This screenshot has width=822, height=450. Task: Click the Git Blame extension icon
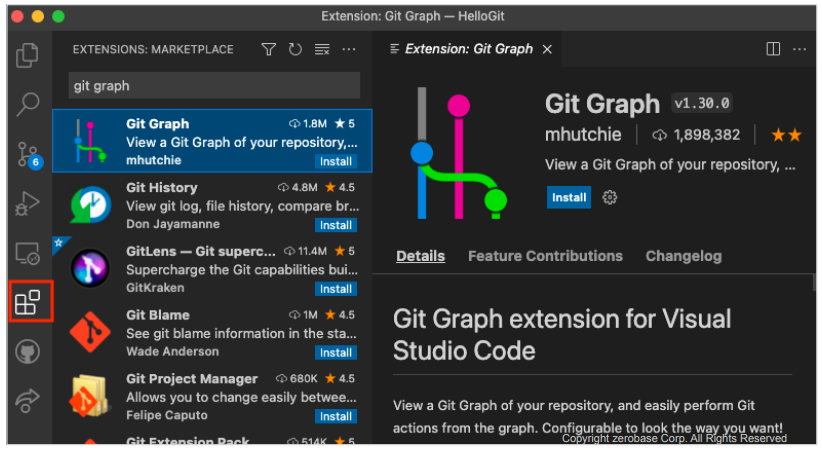coord(90,331)
